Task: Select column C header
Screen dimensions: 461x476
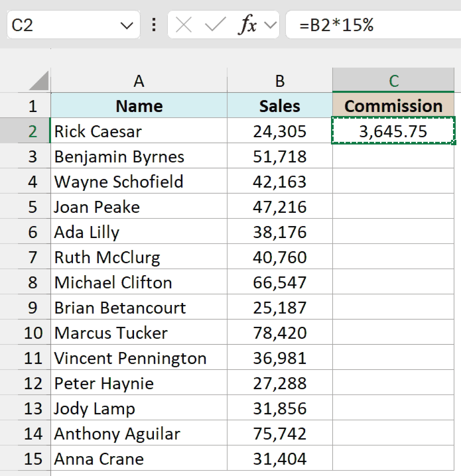Action: [393, 80]
